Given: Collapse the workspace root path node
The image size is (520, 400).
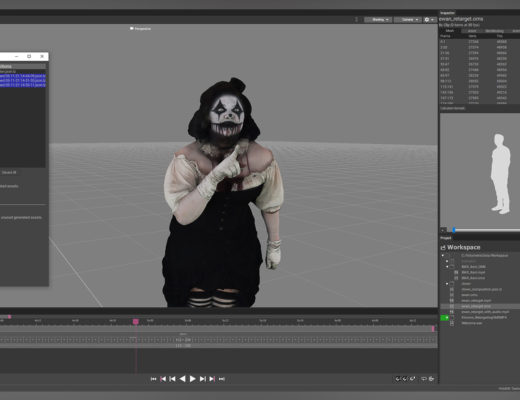Looking at the screenshot, I should [443, 255].
